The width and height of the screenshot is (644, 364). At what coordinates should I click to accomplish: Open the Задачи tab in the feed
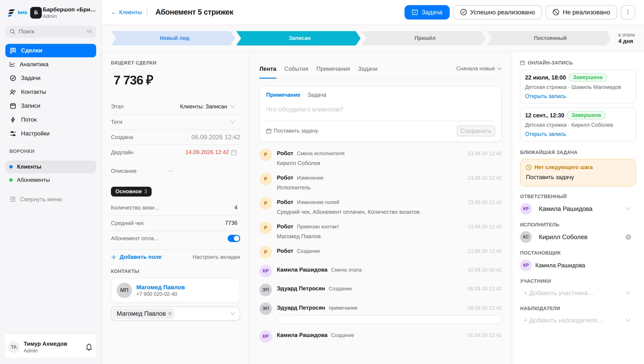[x=368, y=69]
